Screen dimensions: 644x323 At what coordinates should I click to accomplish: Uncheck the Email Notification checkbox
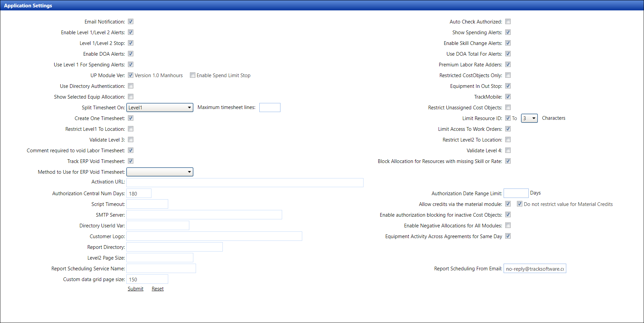coord(131,21)
